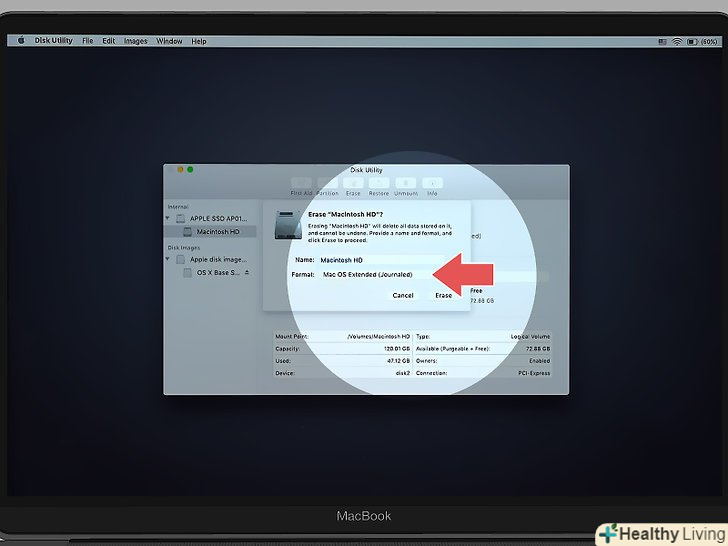
Task: Click the hard drive icon in dialog
Action: [x=288, y=225]
